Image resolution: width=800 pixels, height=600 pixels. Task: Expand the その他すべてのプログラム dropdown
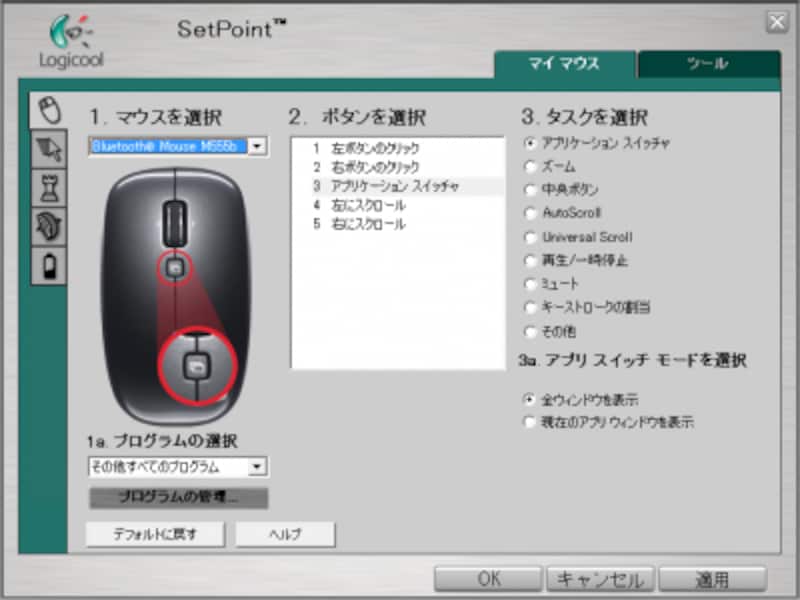[x=258, y=466]
